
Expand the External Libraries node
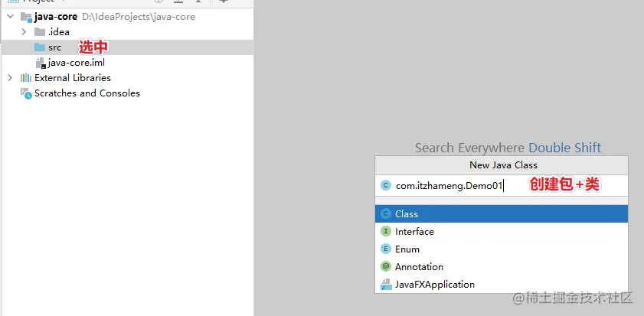tap(10, 78)
